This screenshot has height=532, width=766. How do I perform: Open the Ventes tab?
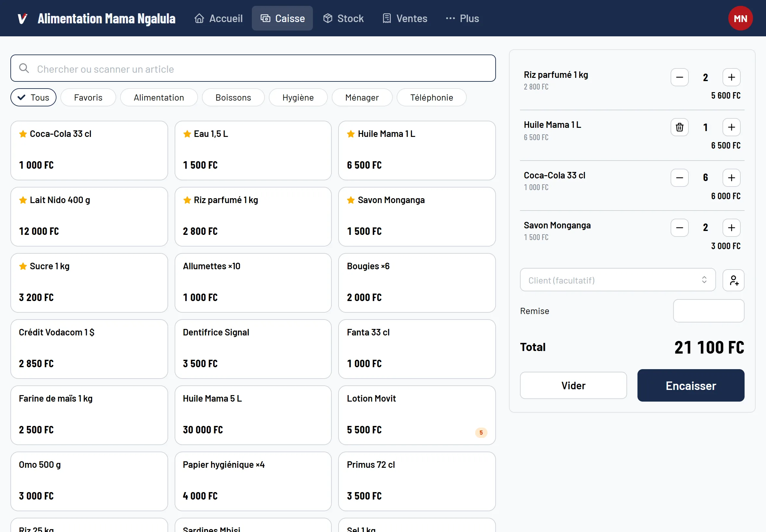(404, 18)
